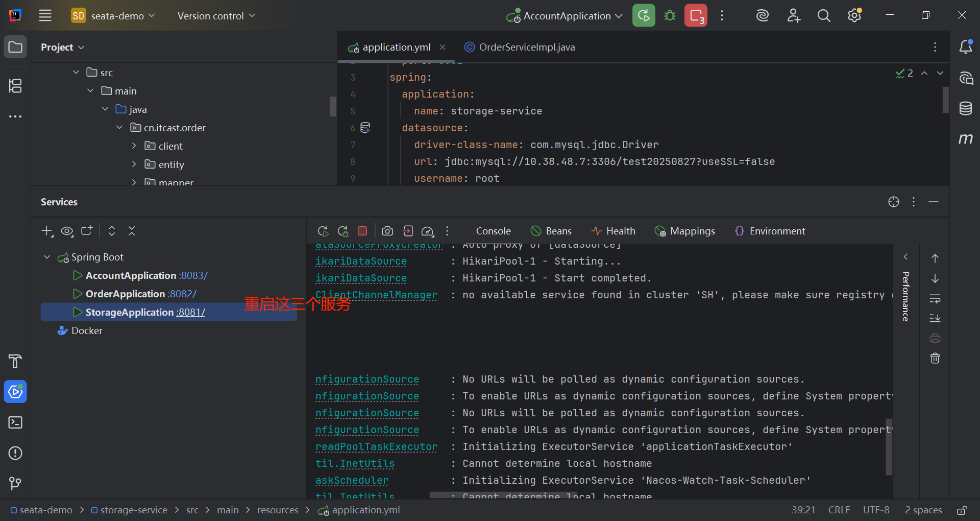Clear the console with trash icon
980x521 pixels.
click(x=935, y=358)
